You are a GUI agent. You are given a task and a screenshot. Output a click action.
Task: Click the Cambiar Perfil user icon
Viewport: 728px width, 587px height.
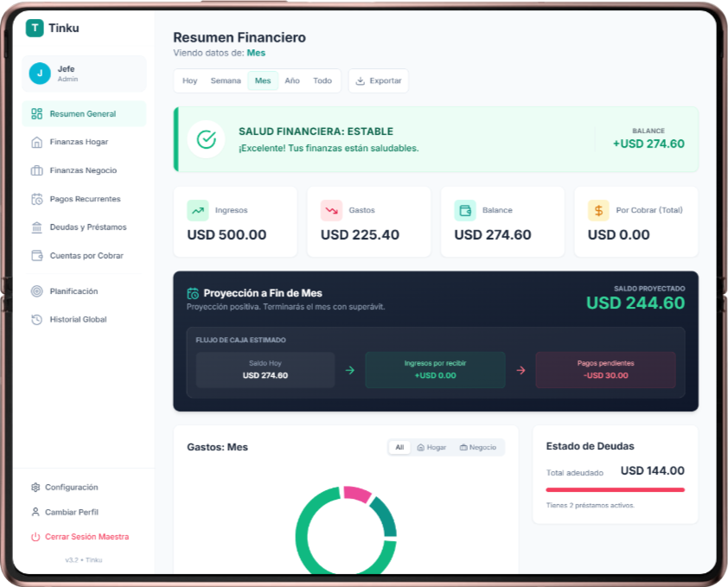[35, 512]
